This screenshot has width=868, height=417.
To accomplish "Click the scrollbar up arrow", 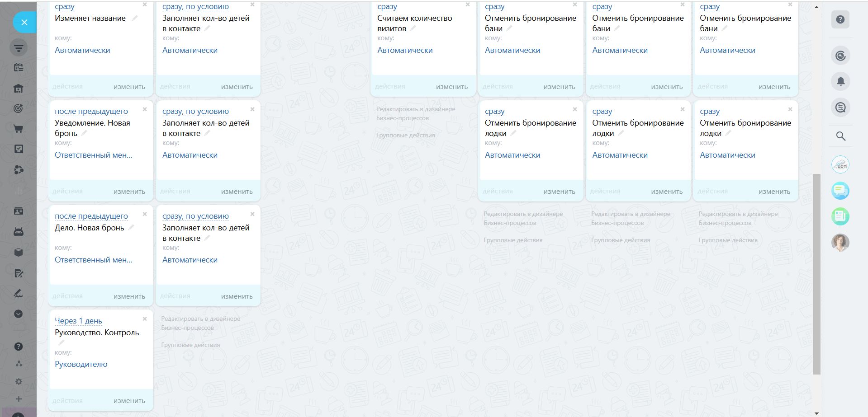I will pos(816,7).
